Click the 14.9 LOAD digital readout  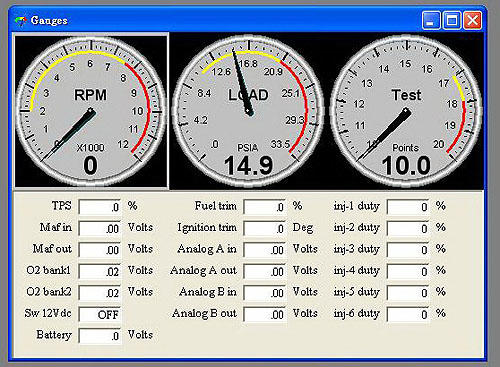[248, 165]
